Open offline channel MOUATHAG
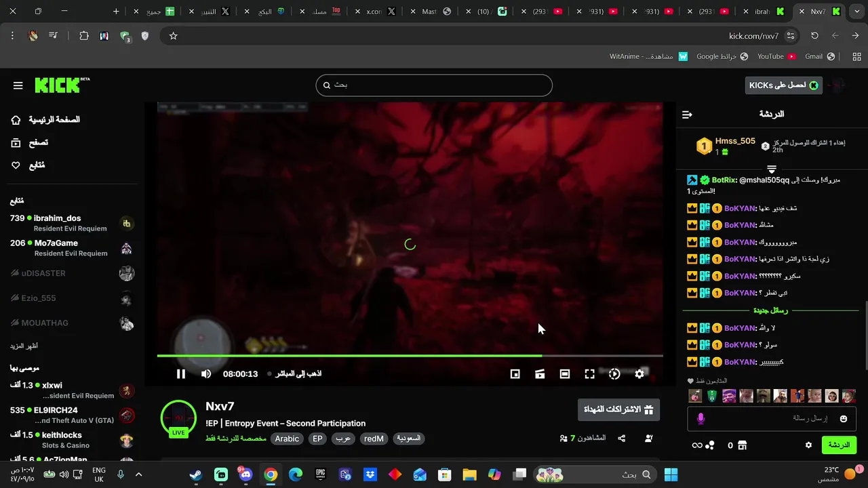This screenshot has width=868, height=488. (x=71, y=323)
